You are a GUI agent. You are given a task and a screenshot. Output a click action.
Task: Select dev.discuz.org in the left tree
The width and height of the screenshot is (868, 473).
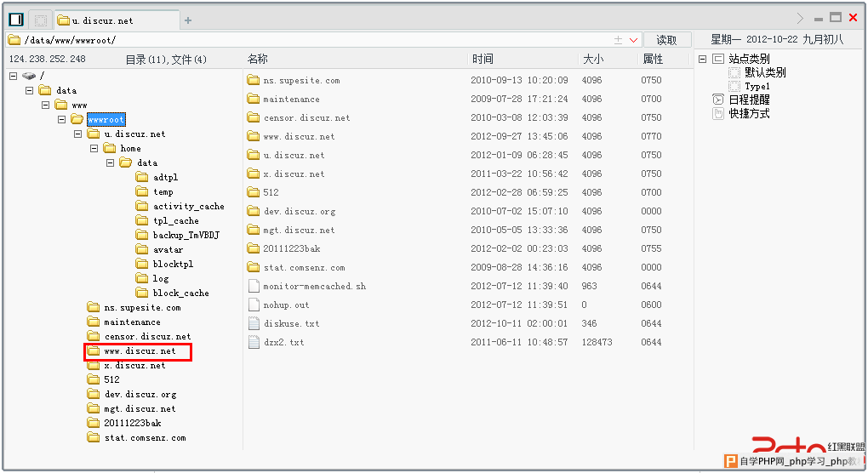point(140,394)
